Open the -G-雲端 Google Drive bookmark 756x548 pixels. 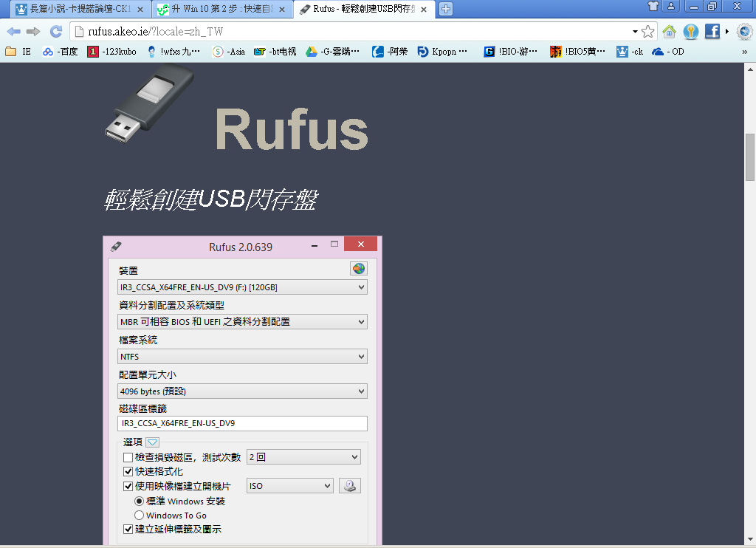pos(333,52)
